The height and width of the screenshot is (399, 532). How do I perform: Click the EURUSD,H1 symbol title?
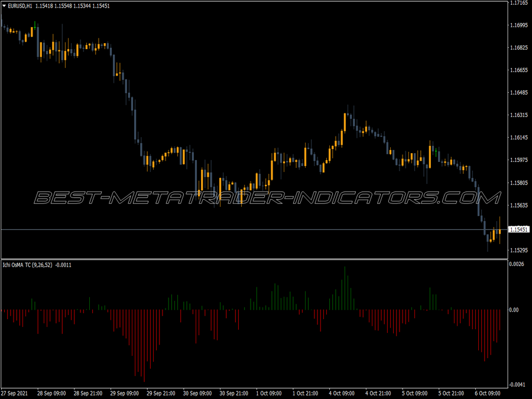click(x=20, y=6)
